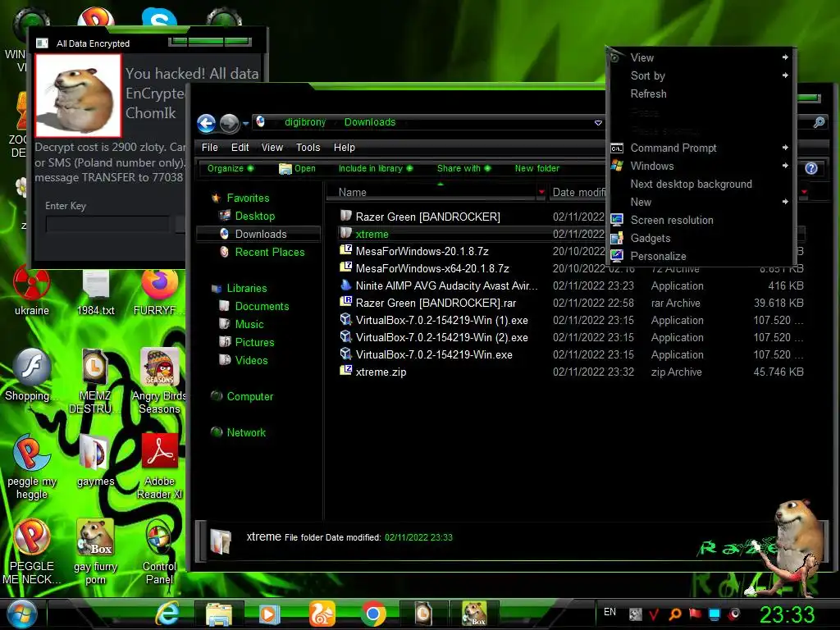Open the Organize dropdown menu

[x=231, y=168]
